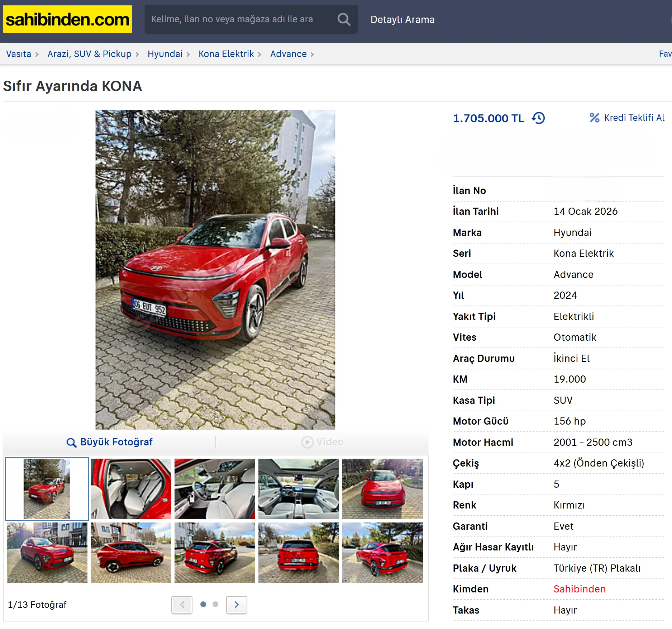Navigate to Advance breadcrumb
Screen dimensions: 672x629
(x=289, y=54)
